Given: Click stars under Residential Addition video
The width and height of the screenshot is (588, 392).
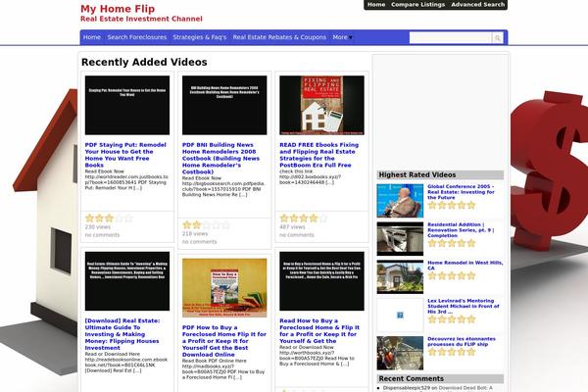Looking at the screenshot, I should [x=452, y=243].
